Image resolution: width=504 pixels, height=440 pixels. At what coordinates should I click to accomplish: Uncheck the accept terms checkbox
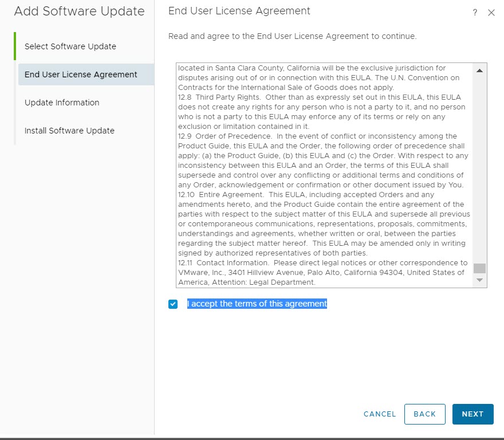[173, 304]
